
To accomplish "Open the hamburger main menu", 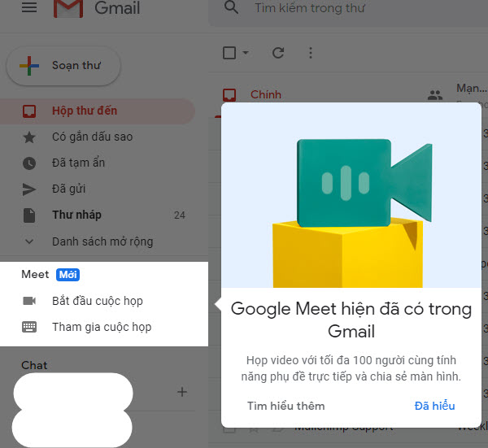I will 29,7.
